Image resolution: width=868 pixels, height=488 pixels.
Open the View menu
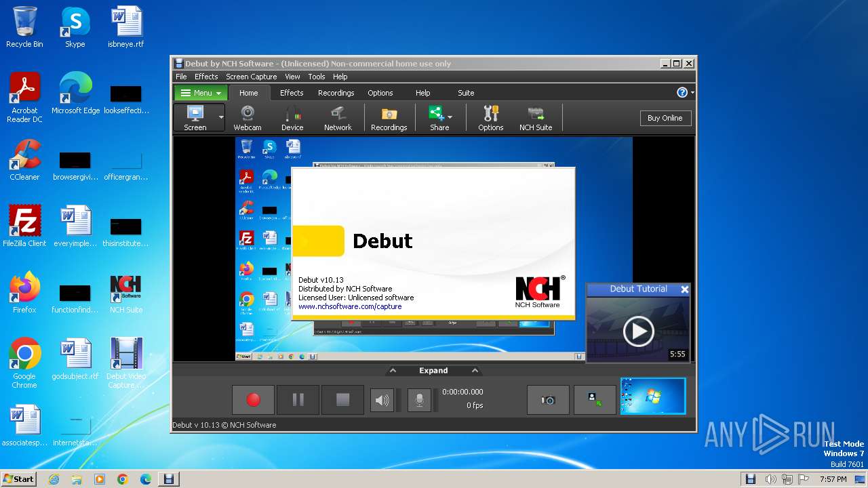click(x=292, y=77)
